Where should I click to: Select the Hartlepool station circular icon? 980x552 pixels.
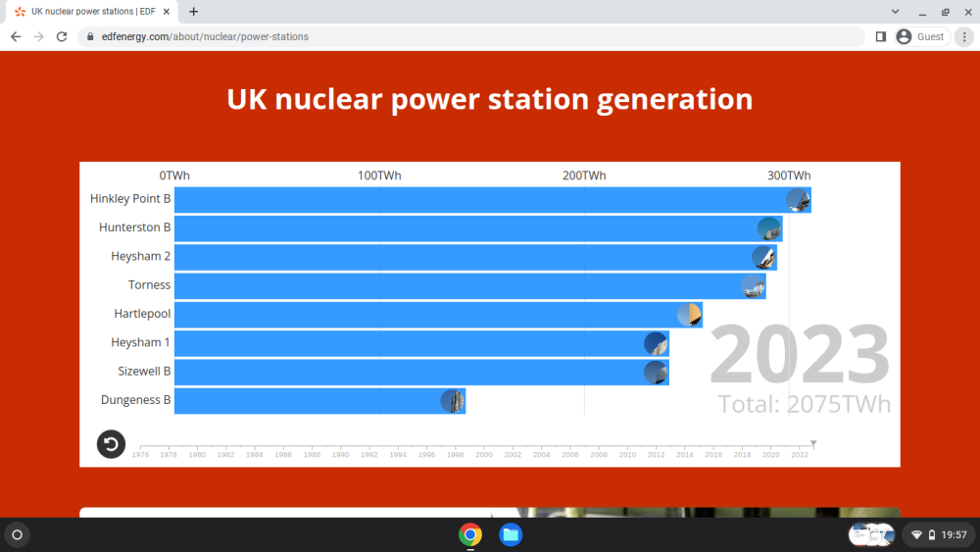[x=689, y=315]
